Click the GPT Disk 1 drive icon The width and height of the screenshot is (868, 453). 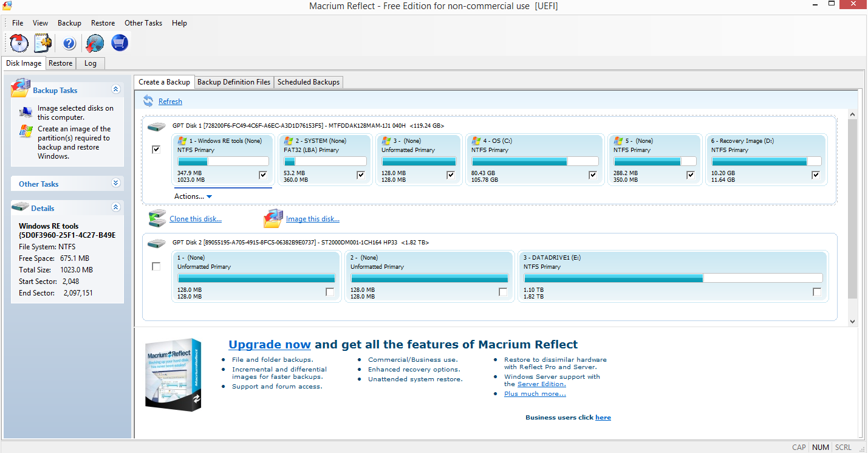tap(156, 126)
